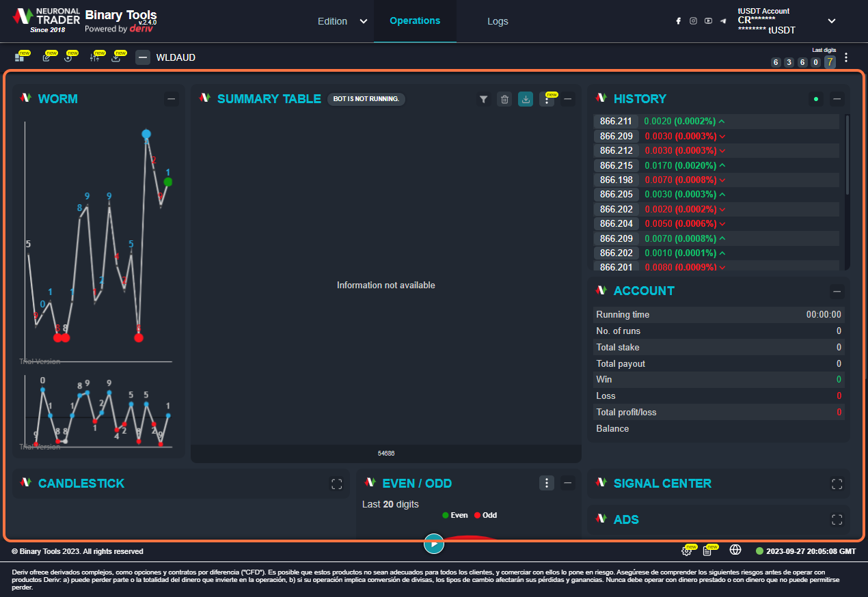Click the Odd legend item
The width and height of the screenshot is (868, 597).
point(485,515)
